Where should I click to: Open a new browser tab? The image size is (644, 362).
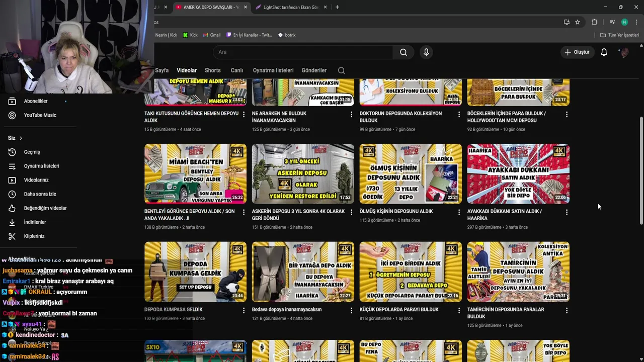point(337,7)
